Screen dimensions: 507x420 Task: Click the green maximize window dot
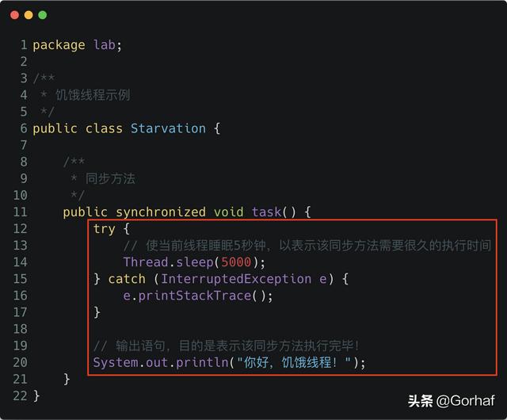click(42, 15)
